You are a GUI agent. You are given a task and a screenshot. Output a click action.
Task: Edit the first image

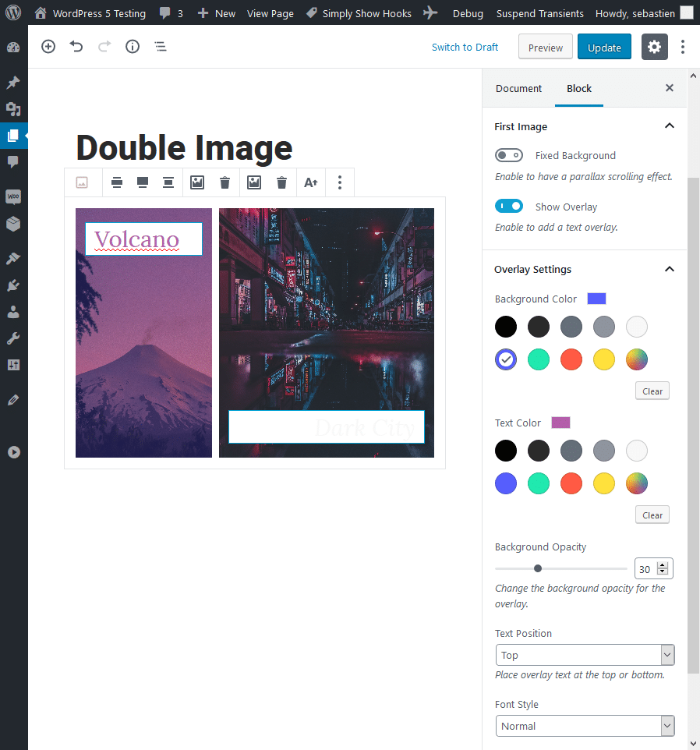coord(197,182)
